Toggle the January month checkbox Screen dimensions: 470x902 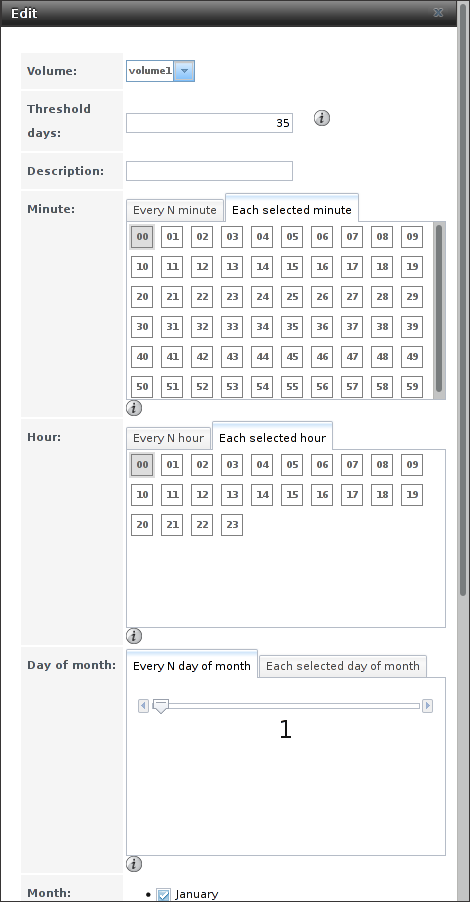click(x=163, y=895)
